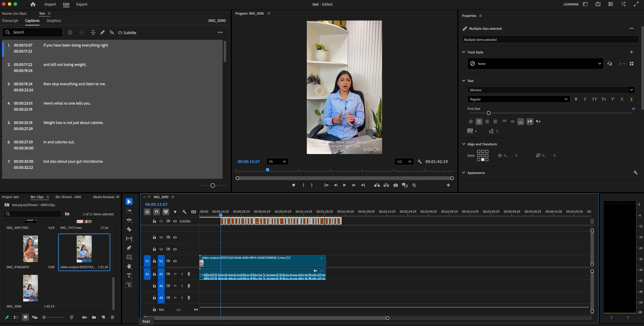Select the IMG_9768.MOV thumbnail
Screen dimensions: 644x326
(x=30, y=249)
